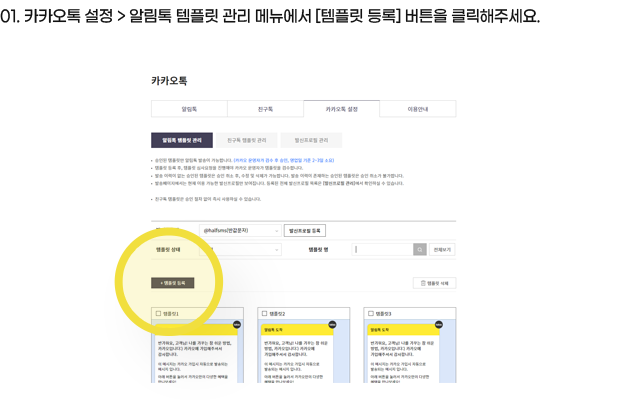Check the 템플릿3 checkbox
The height and width of the screenshot is (408, 626).
[370, 314]
